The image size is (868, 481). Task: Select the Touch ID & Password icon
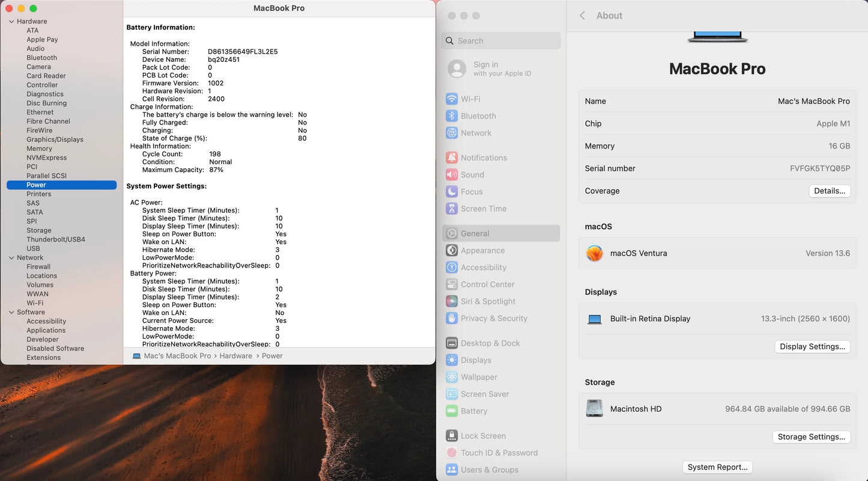coord(452,453)
